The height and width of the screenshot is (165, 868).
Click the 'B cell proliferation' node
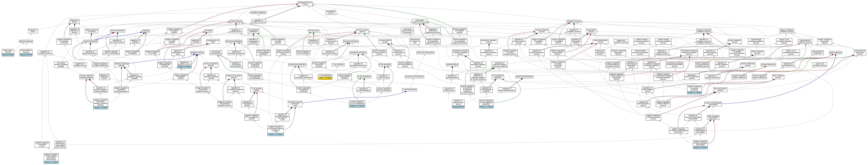[364, 77]
